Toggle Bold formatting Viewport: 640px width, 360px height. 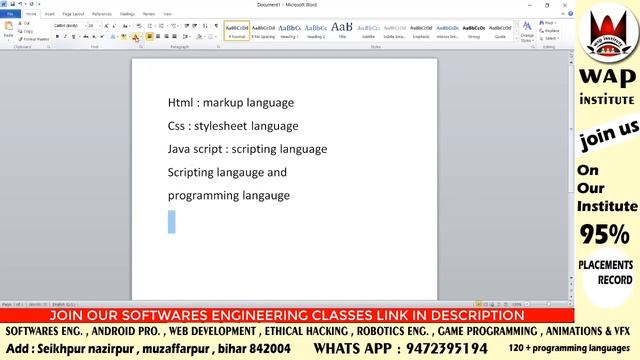click(x=57, y=37)
